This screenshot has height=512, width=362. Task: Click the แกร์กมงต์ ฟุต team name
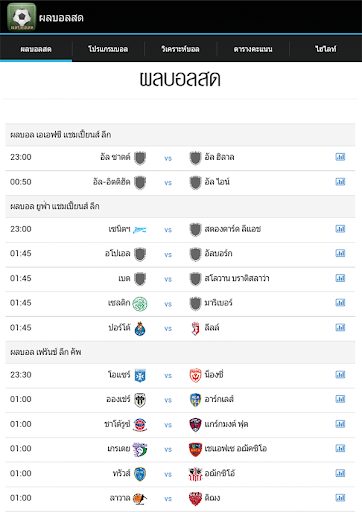click(226, 424)
